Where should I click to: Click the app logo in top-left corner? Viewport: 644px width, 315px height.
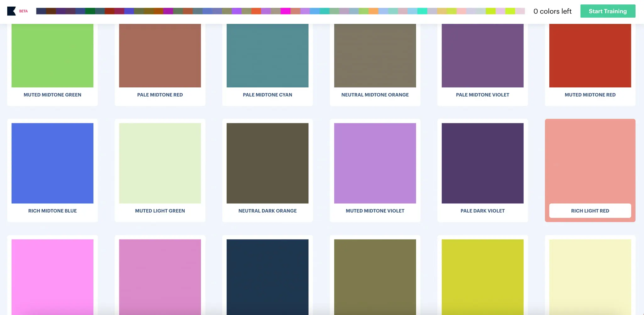pyautogui.click(x=11, y=11)
